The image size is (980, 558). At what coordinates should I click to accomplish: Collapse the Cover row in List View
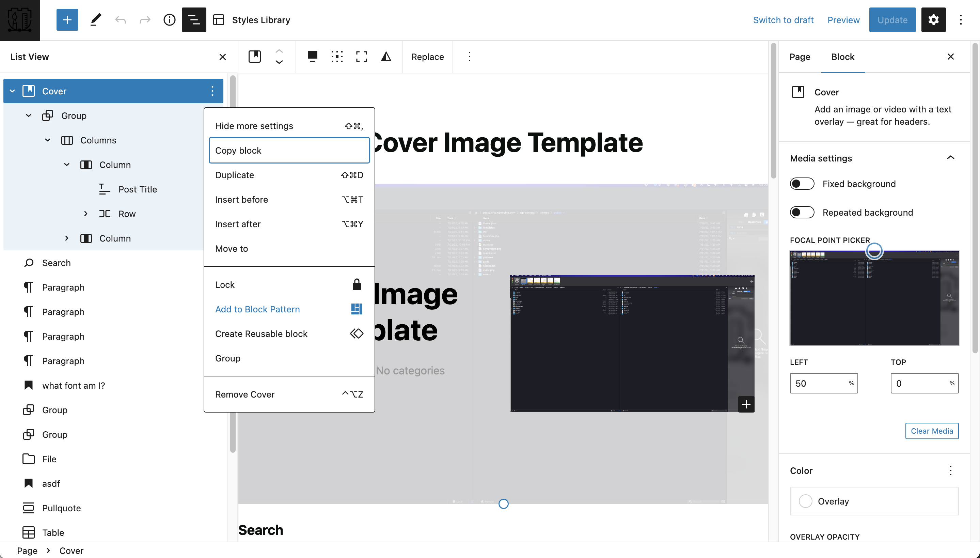coord(12,91)
